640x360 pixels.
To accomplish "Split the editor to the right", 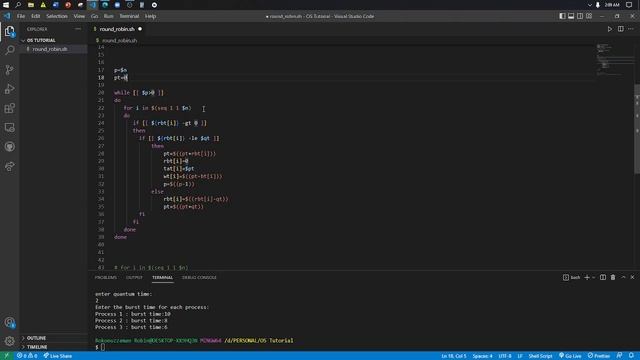I will pos(620,29).
